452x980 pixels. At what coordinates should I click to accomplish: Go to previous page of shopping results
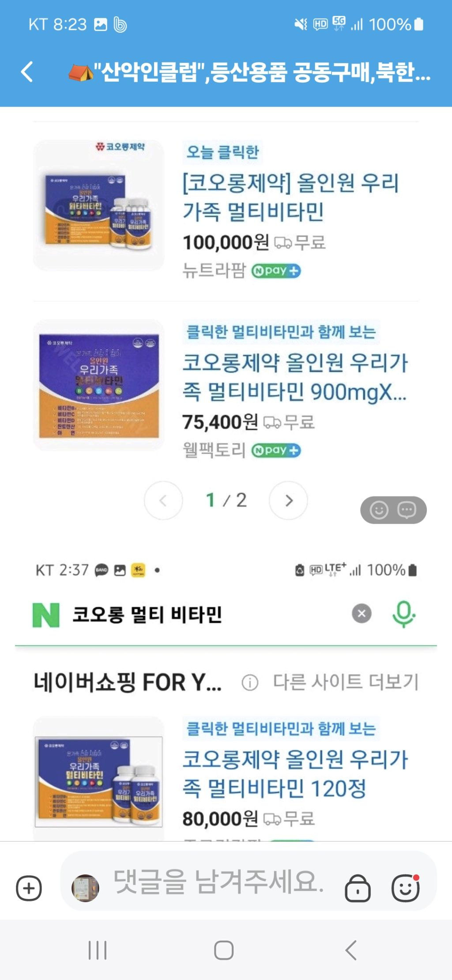pos(163,500)
